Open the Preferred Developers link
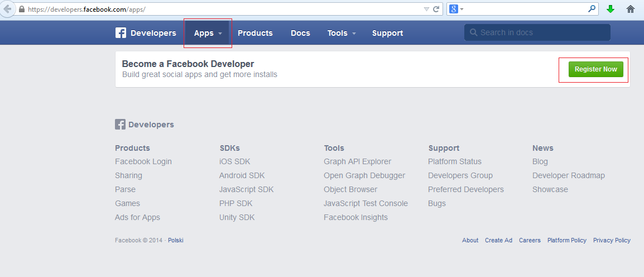Viewport: 644px width, 277px height. [x=466, y=189]
